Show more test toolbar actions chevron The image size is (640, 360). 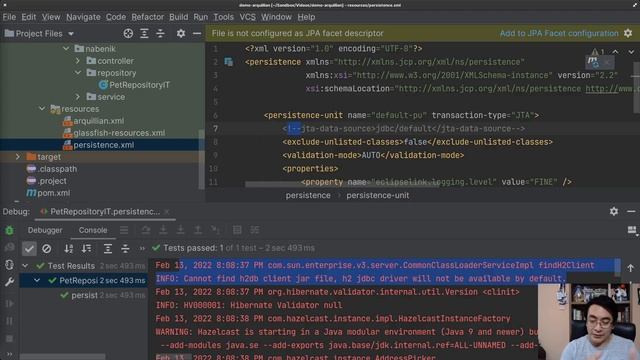click(142, 248)
